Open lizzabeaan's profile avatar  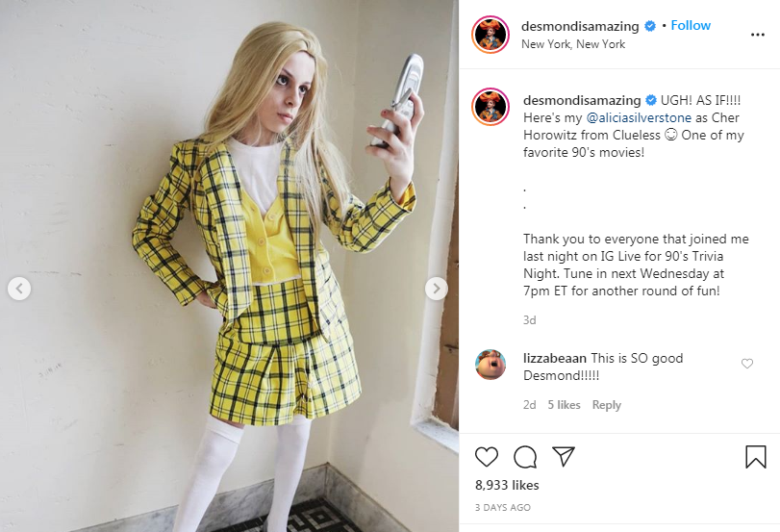tap(491, 365)
